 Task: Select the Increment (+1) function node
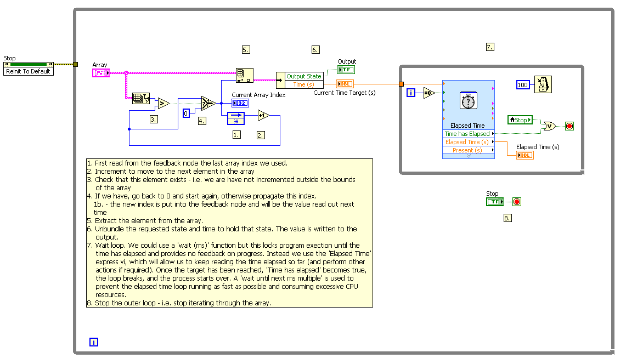[x=263, y=115]
